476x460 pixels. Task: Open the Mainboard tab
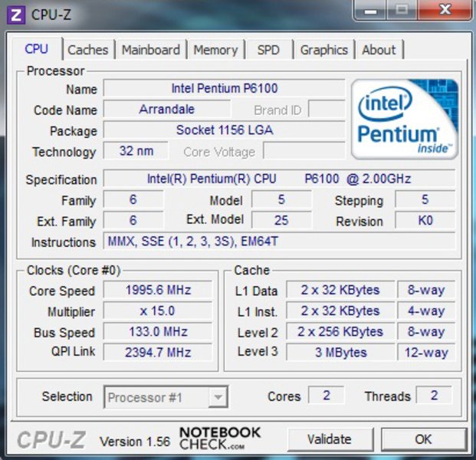tap(151, 50)
